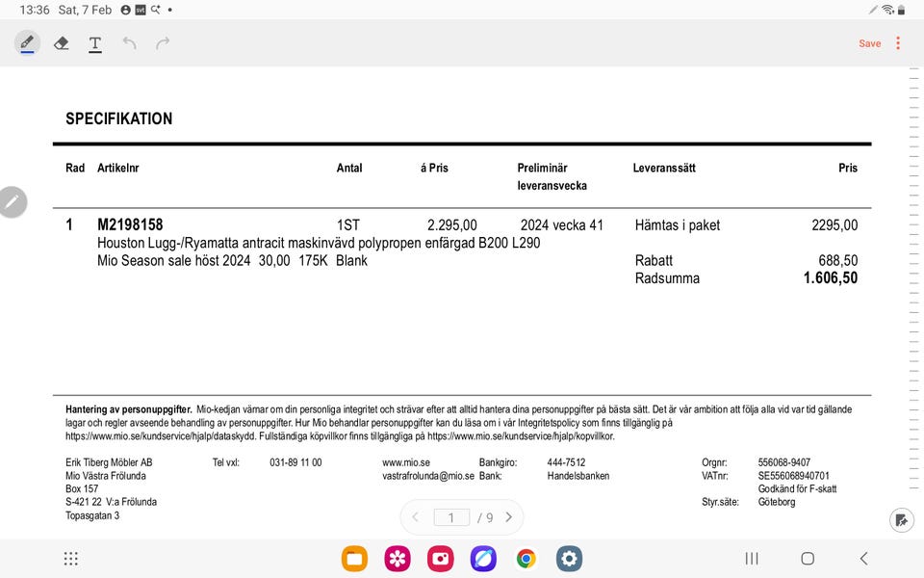The image size is (924, 578).
Task: Tap the Back navigation button
Action: [x=864, y=559]
